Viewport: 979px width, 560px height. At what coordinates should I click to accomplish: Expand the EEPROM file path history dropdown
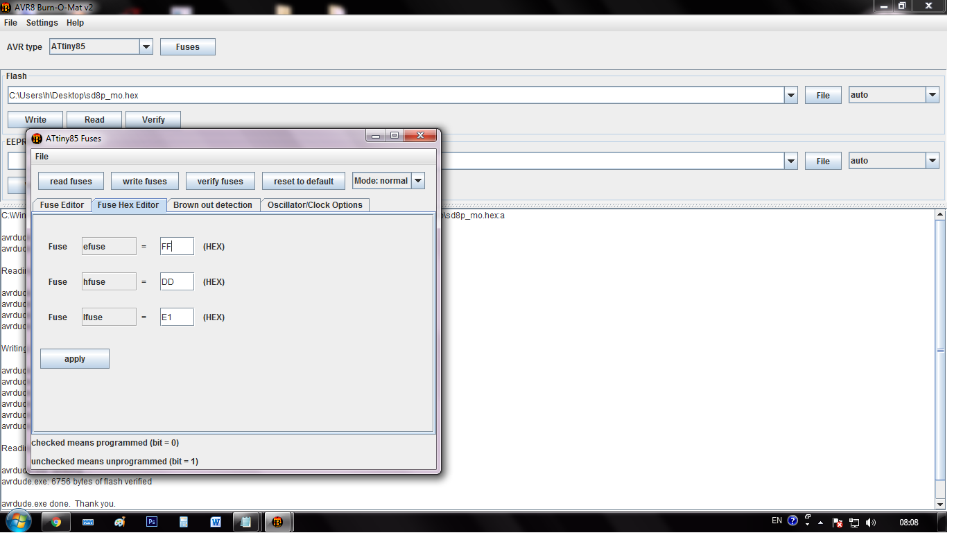tap(791, 161)
